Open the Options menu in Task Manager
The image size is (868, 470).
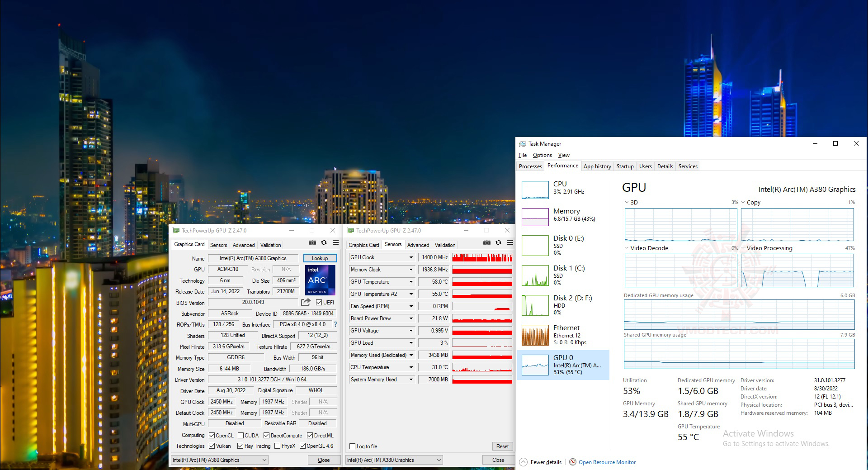tap(542, 155)
